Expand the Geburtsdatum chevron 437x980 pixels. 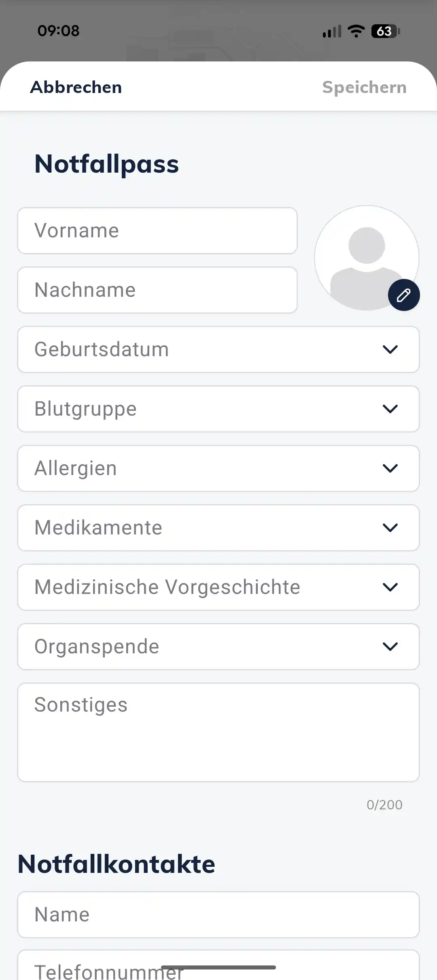point(390,349)
